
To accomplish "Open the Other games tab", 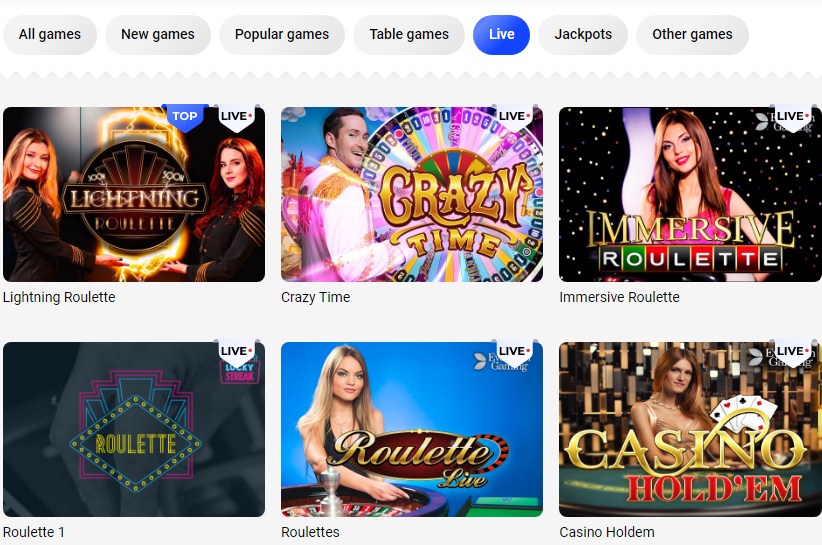I will [692, 35].
